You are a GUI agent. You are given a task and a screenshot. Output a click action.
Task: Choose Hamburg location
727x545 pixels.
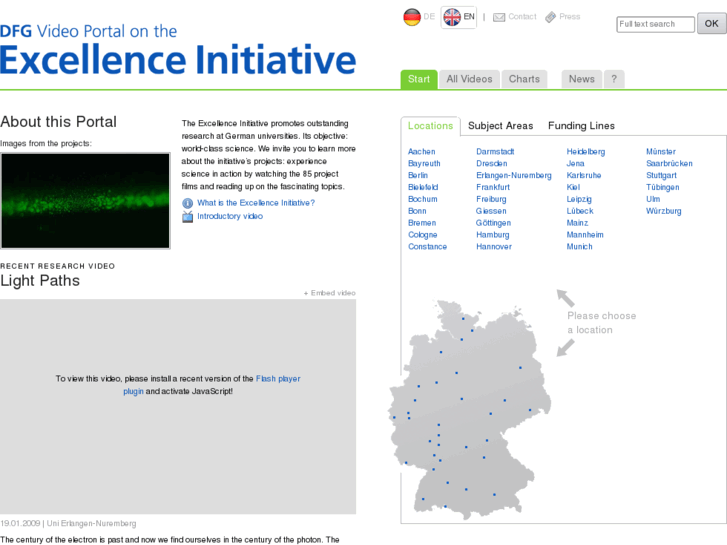click(x=492, y=235)
